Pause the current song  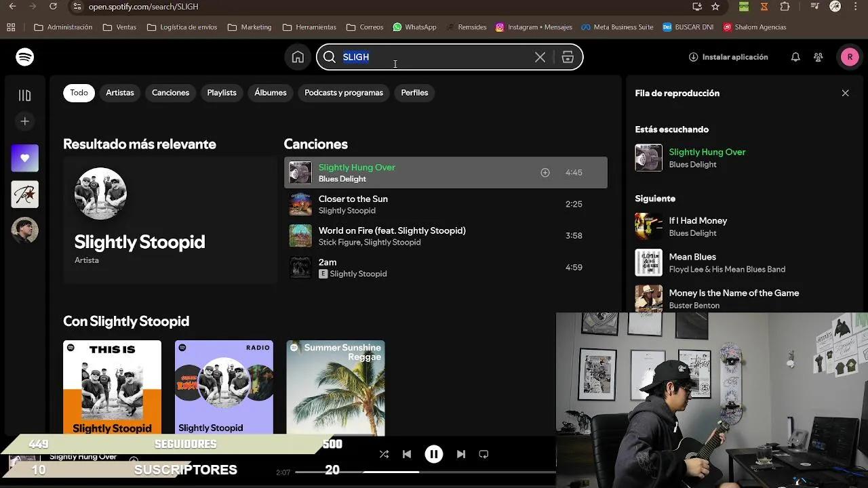pyautogui.click(x=434, y=454)
